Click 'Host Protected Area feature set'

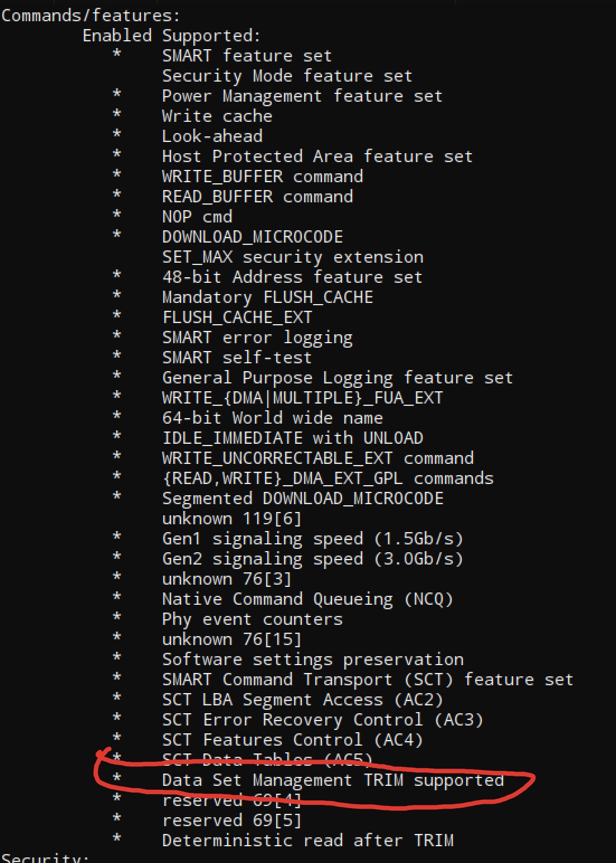click(x=318, y=157)
